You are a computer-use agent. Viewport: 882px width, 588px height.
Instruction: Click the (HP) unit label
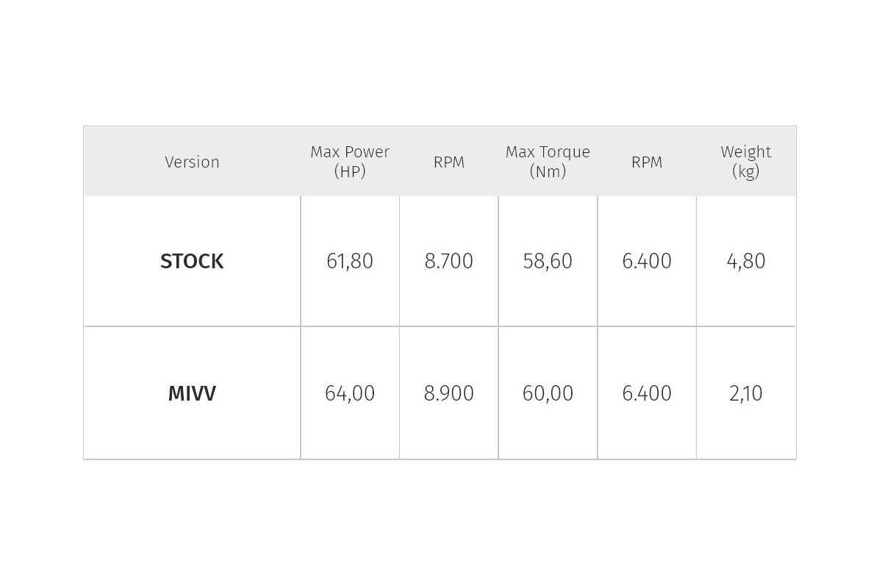(x=350, y=171)
